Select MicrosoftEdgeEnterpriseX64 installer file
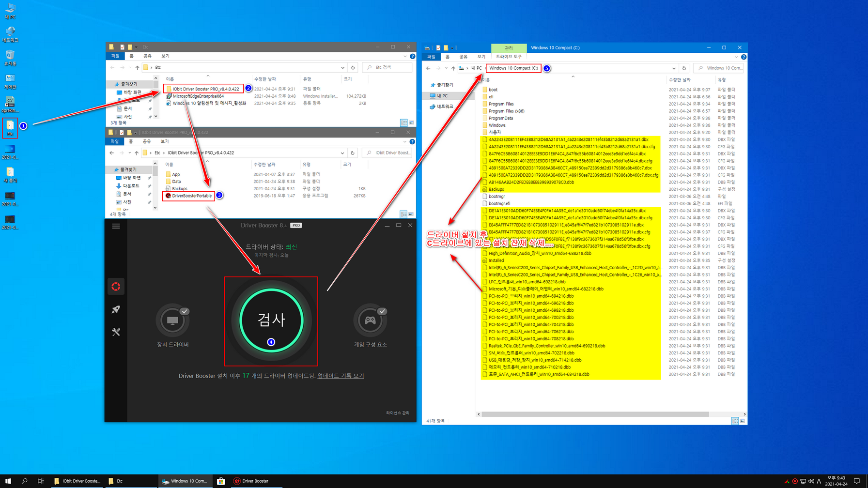Image resolution: width=868 pixels, height=488 pixels. coord(198,96)
